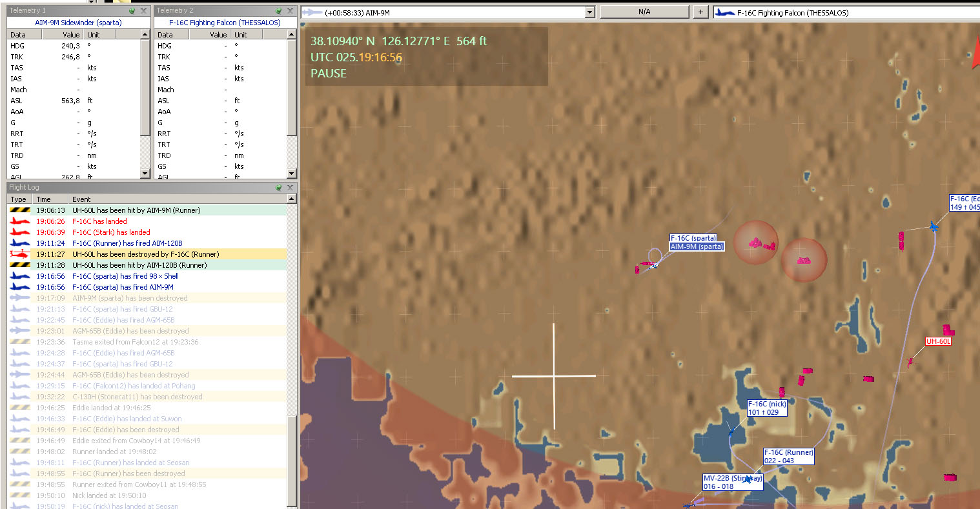
Task: Click the pin icon on Telemetry 2 panel
Action: click(x=278, y=11)
